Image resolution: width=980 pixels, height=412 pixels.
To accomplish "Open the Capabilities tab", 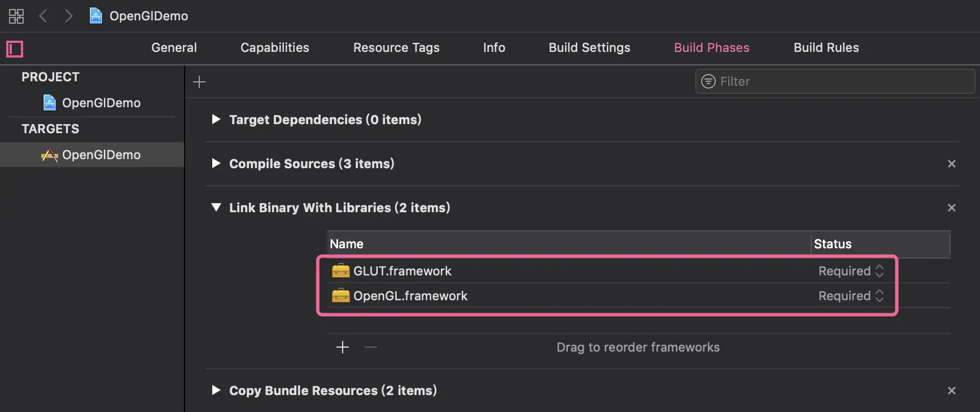I will pos(275,47).
